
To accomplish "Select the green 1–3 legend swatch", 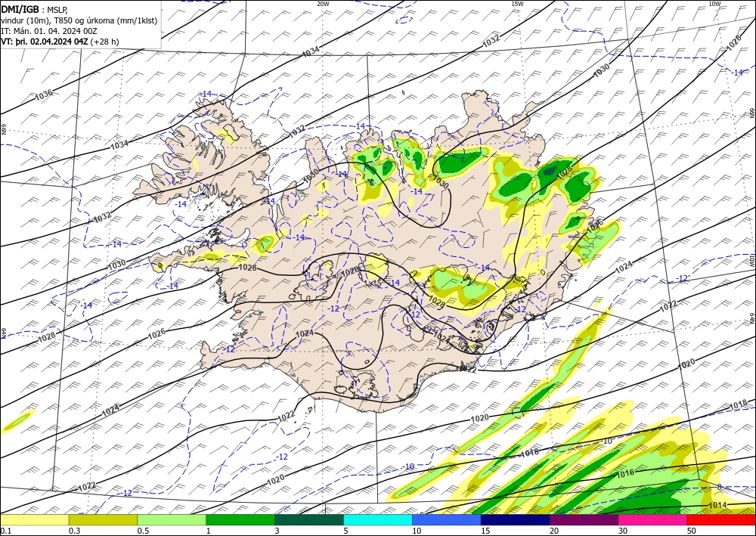I will [240, 520].
